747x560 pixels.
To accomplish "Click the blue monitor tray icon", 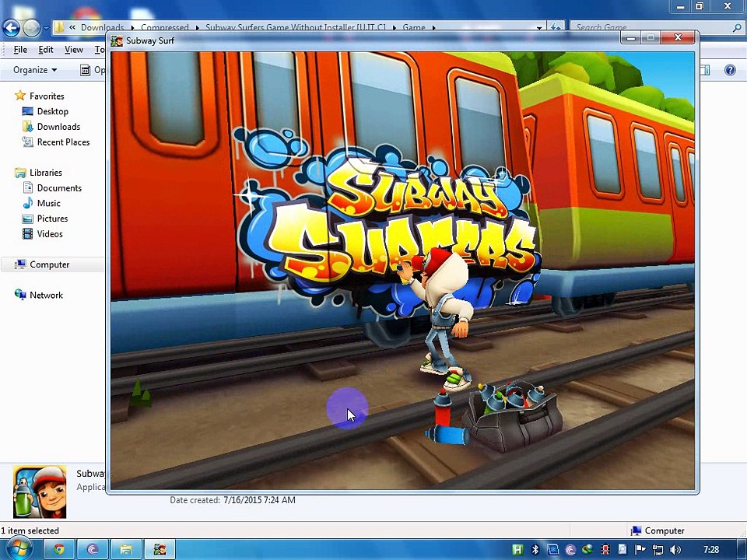I will tap(552, 550).
